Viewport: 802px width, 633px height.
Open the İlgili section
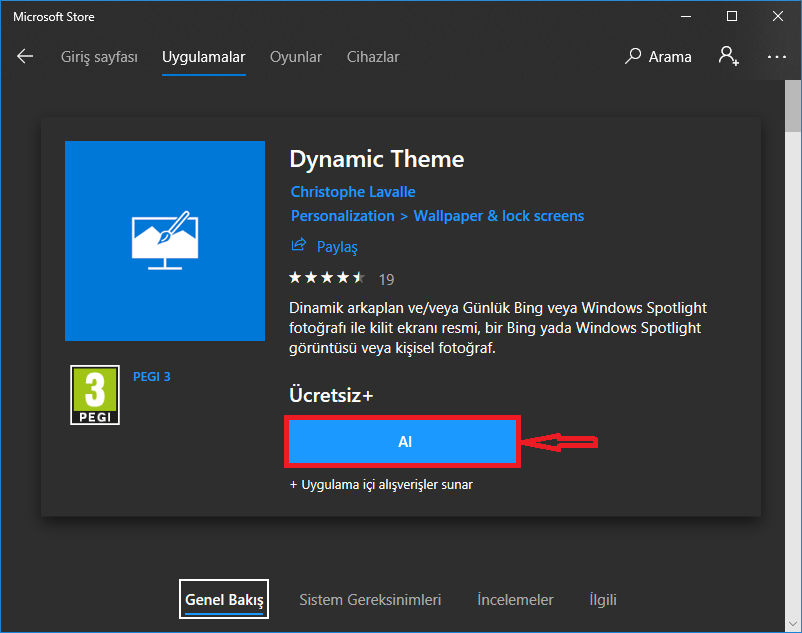[x=602, y=599]
